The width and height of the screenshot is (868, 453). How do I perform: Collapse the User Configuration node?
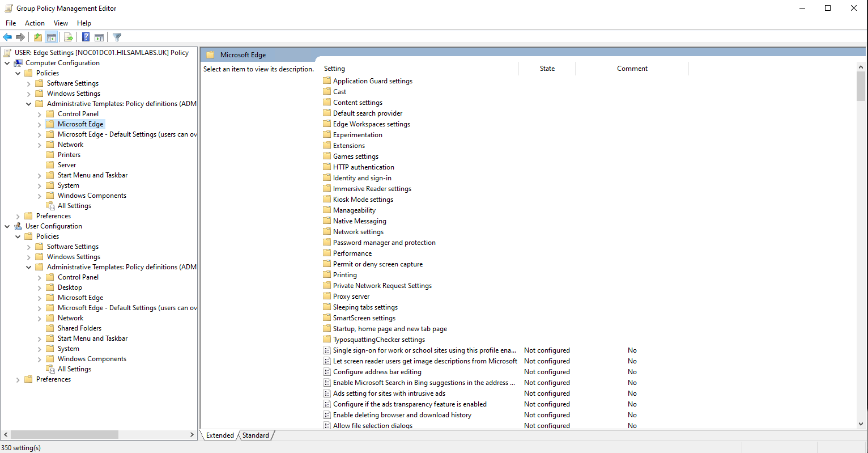click(7, 226)
